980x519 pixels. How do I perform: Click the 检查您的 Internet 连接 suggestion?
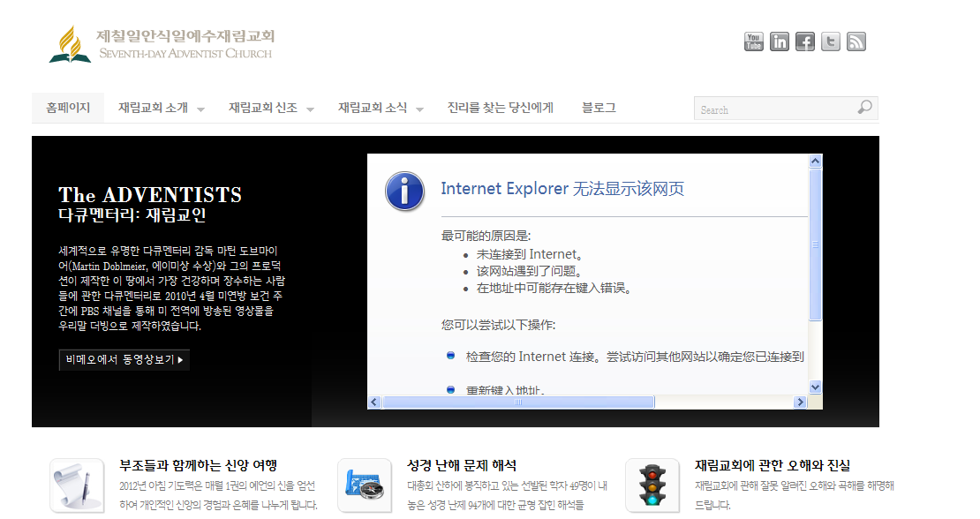tap(635, 357)
